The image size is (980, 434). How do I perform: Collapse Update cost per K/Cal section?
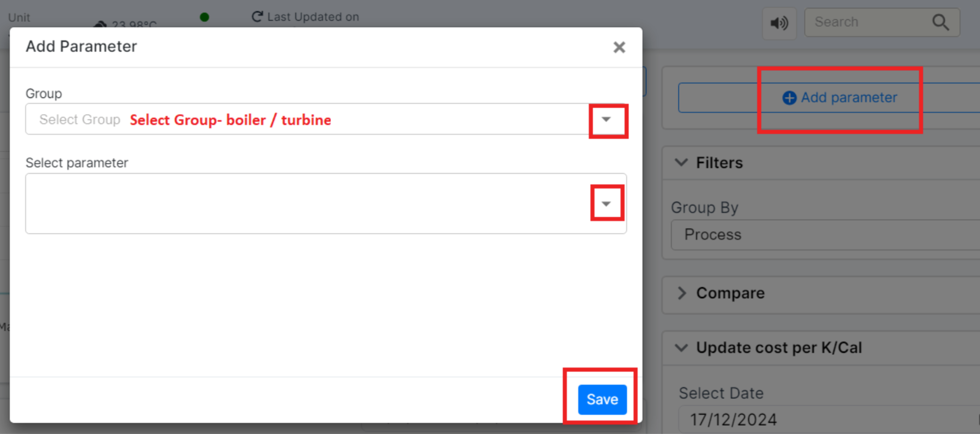click(x=681, y=347)
